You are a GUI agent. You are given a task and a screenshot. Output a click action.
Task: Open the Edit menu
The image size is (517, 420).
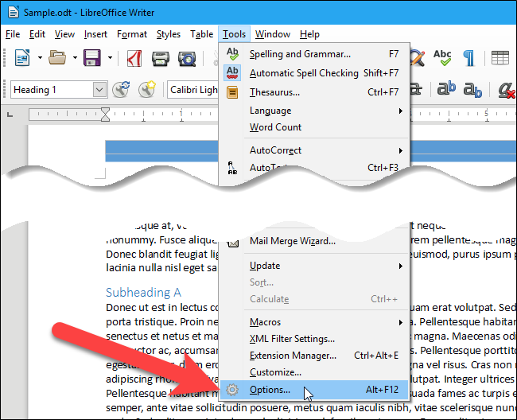tap(37, 34)
